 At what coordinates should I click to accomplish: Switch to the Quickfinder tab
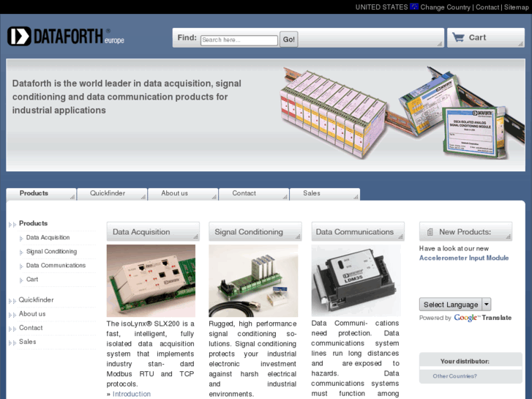(x=112, y=193)
